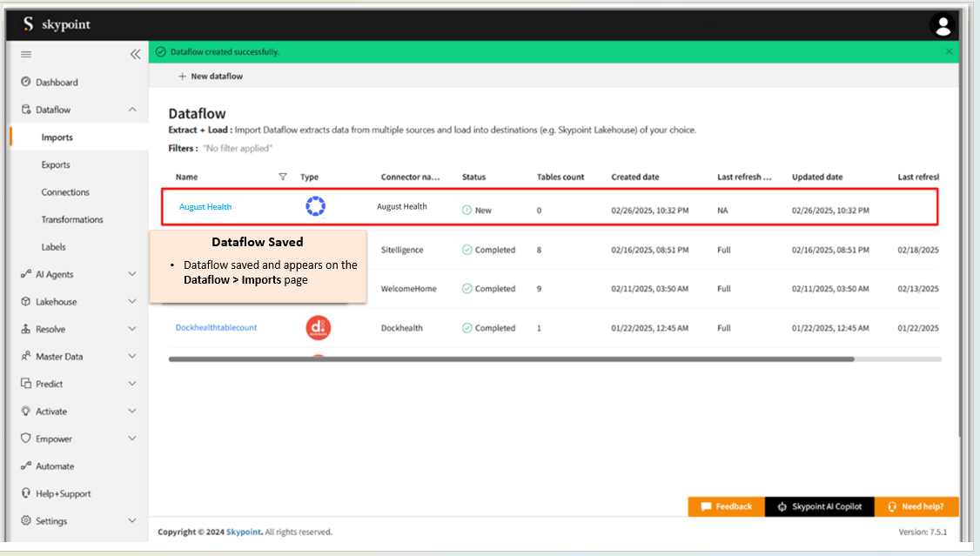Screen dimensions: 980x556
Task: Collapse the Dataflow menu chevron
Action: pos(132,110)
